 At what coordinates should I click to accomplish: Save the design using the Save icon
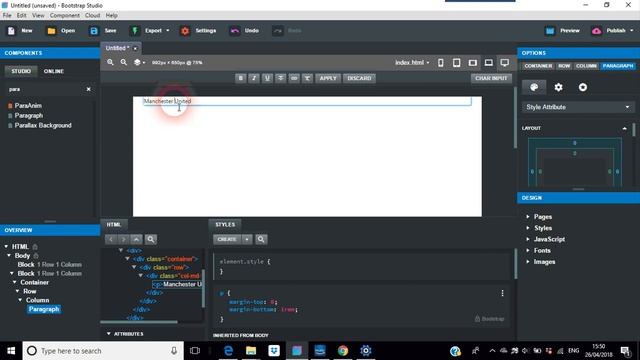(94, 31)
